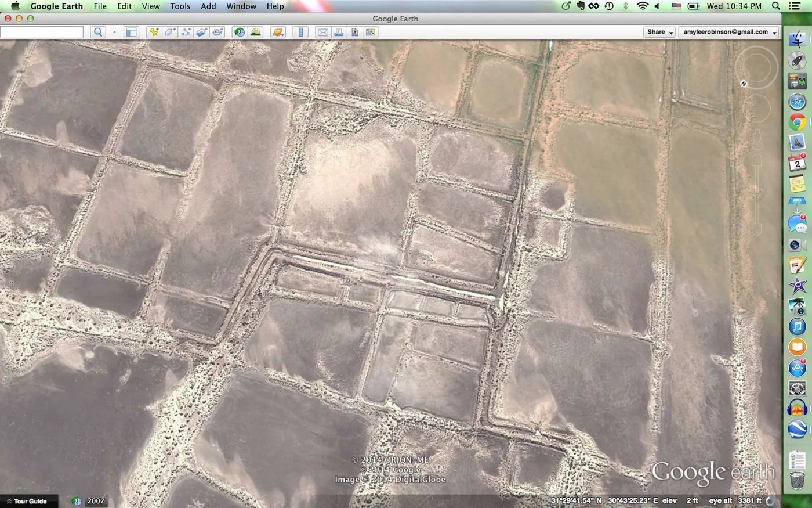The height and width of the screenshot is (508, 812).
Task: Click the 2007 historical imagery date button
Action: click(x=96, y=501)
